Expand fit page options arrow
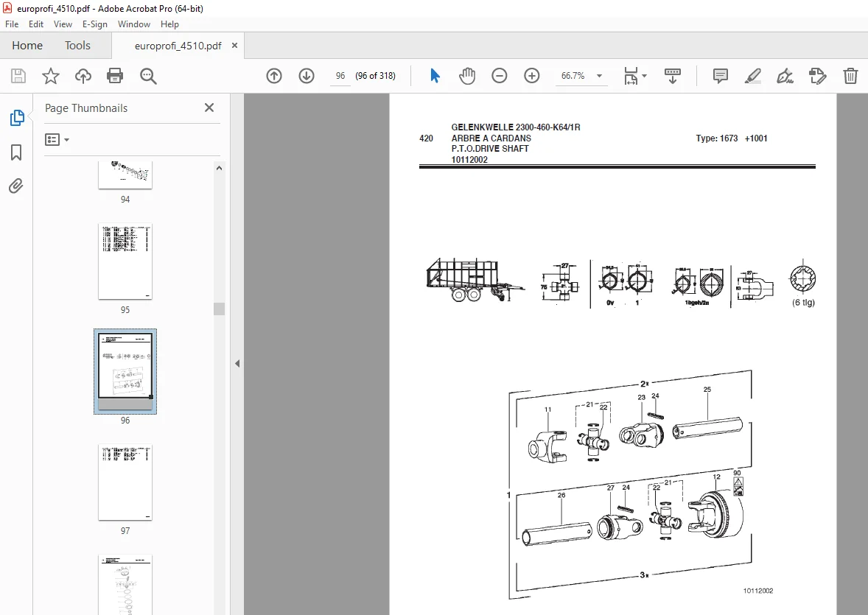868x615 pixels. coord(644,76)
